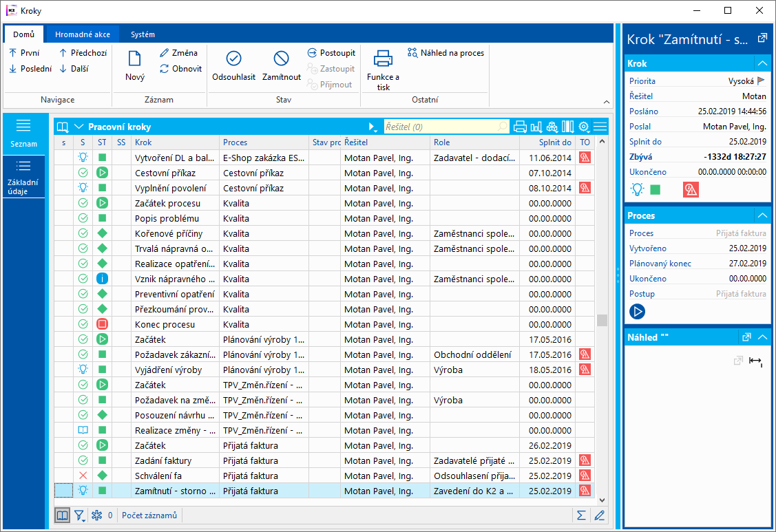
Task: Click the Náhled na proces icon
Action: pyautogui.click(x=412, y=53)
